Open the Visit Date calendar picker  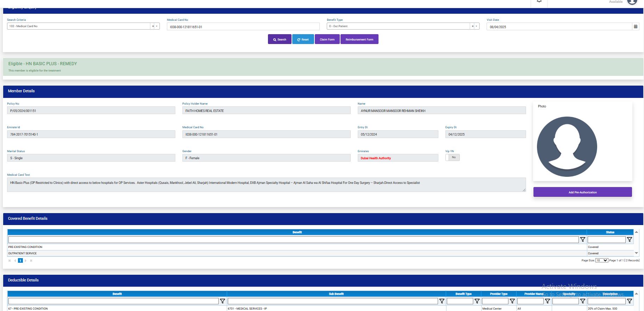tap(636, 26)
